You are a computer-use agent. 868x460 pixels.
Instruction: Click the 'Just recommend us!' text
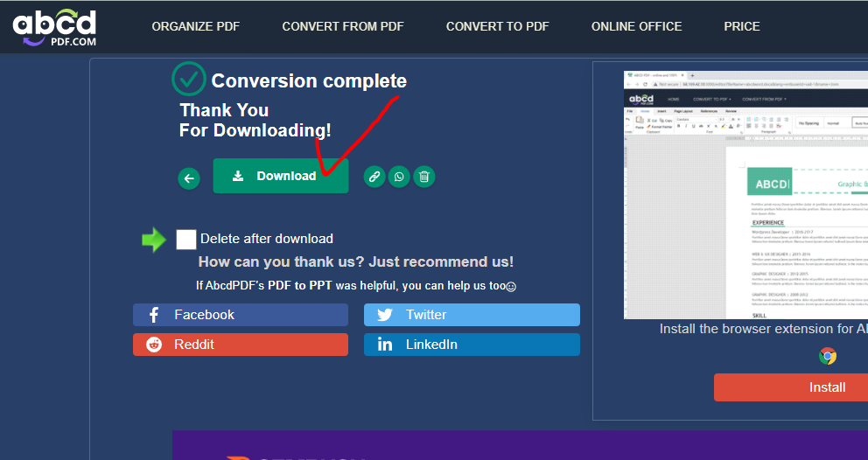coord(441,261)
